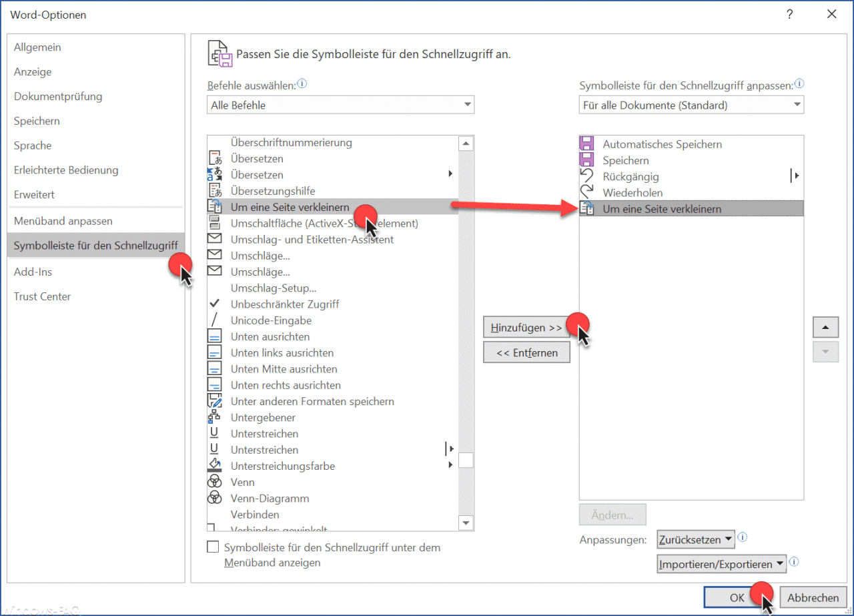Viewport: 854px width, 616px height.
Task: Click the Unterstreichungsfarbe paint bucket icon
Action: point(215,465)
